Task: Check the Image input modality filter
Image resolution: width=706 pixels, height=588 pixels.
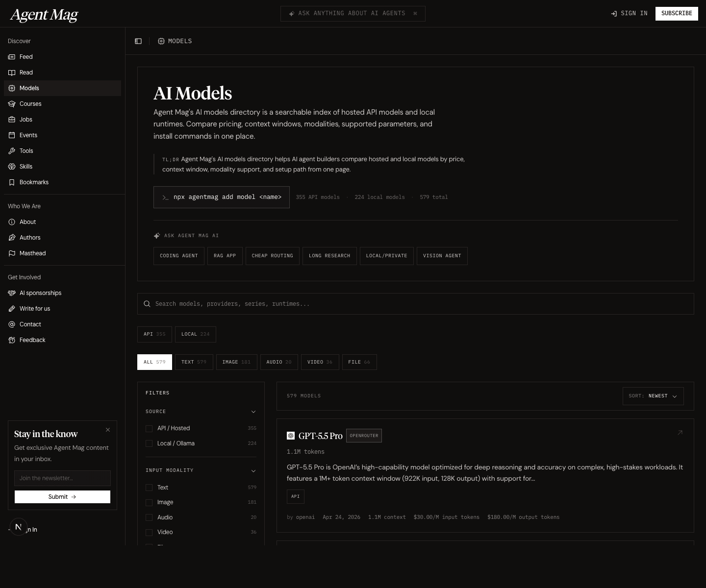Action: click(x=149, y=502)
